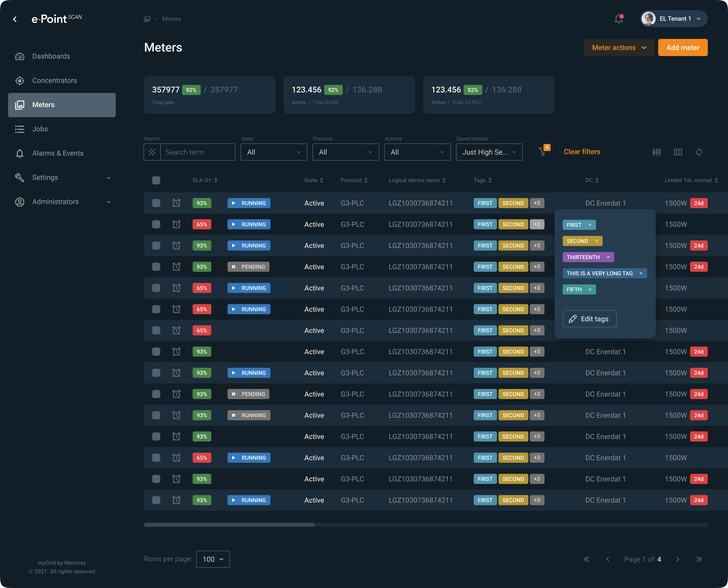The width and height of the screenshot is (728, 588).
Task: Click the search mode icon beside Search term
Action: click(x=152, y=152)
